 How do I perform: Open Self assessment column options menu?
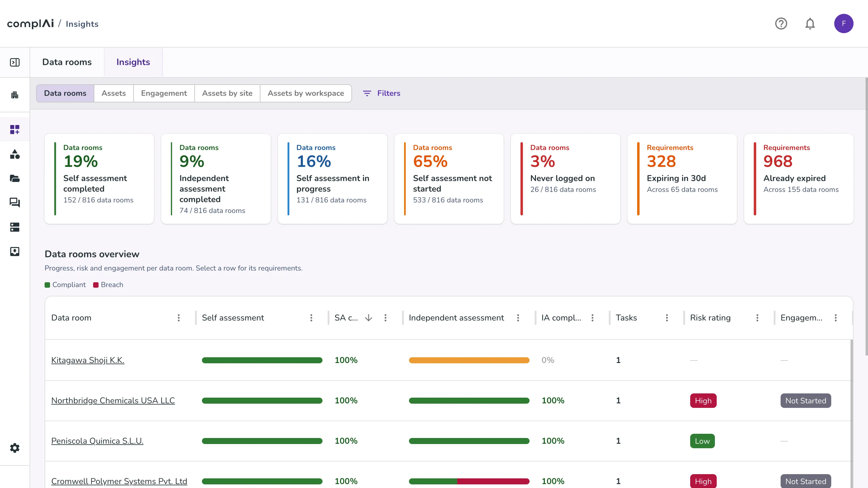click(x=311, y=318)
